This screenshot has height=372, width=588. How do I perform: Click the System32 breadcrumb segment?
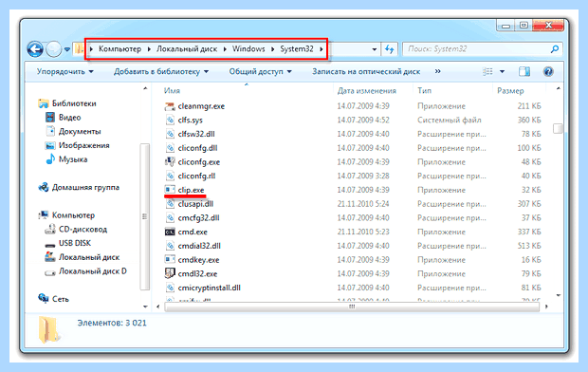tap(297, 48)
